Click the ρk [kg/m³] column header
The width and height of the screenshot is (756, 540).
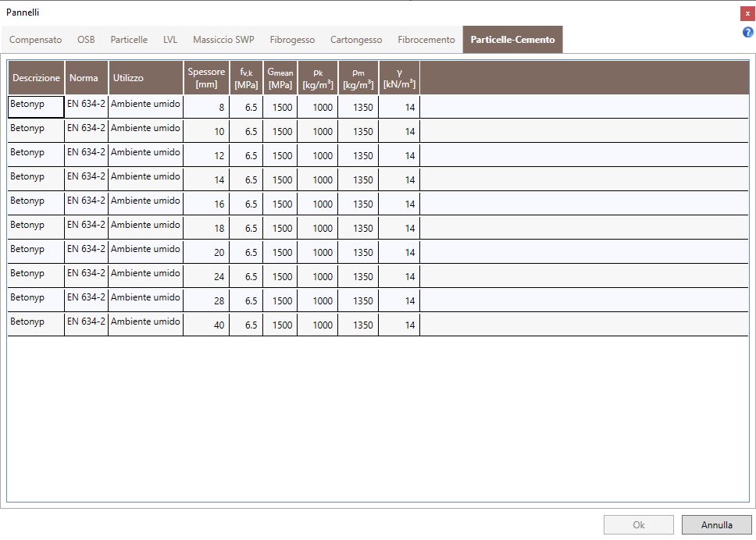pos(318,77)
